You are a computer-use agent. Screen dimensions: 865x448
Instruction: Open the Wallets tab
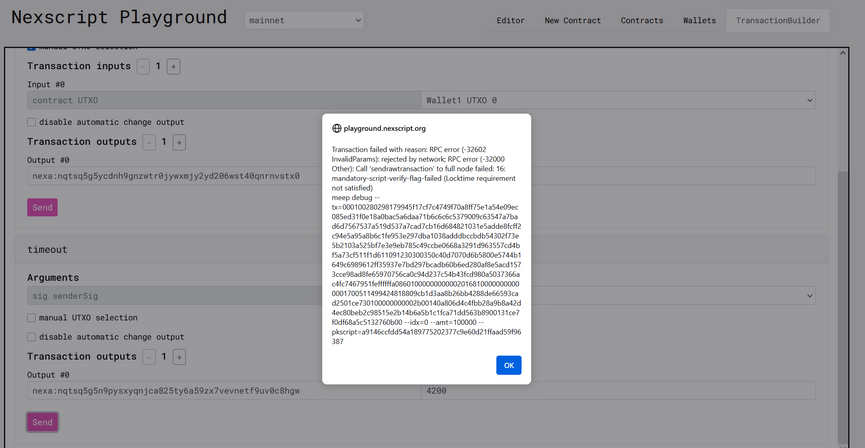699,20
